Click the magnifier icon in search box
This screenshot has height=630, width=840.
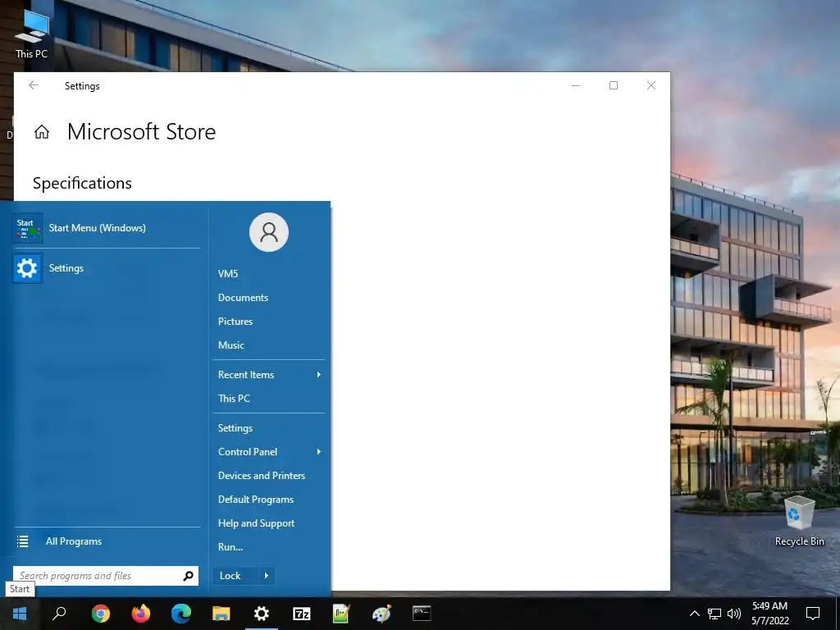click(x=188, y=576)
